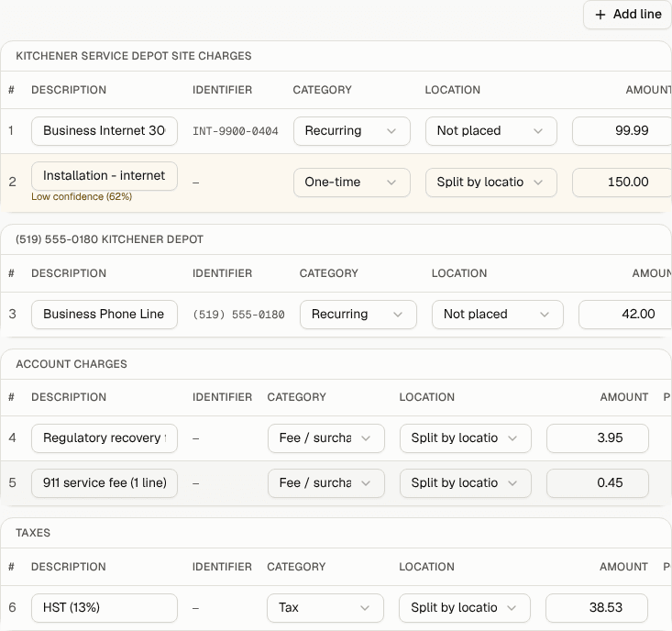Edit the 911 service fee description field

pos(105,483)
